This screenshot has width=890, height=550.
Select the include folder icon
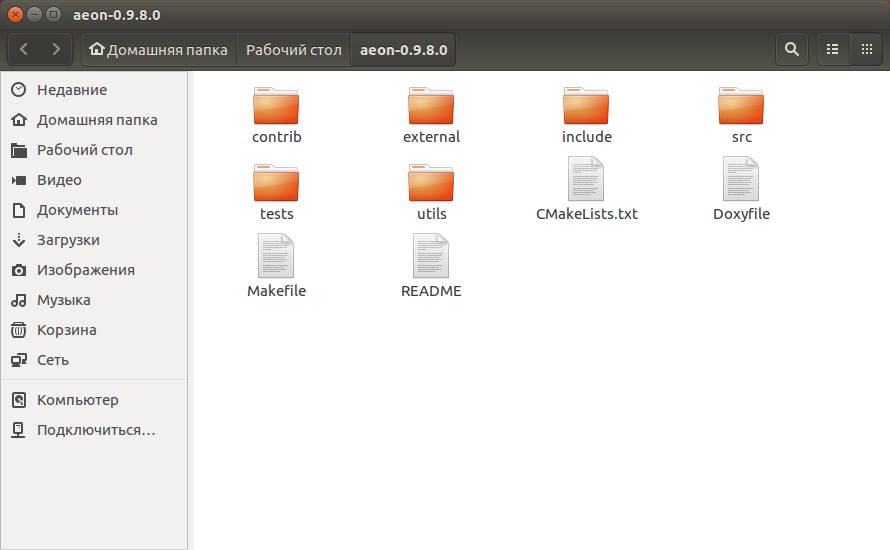pyautogui.click(x=586, y=106)
